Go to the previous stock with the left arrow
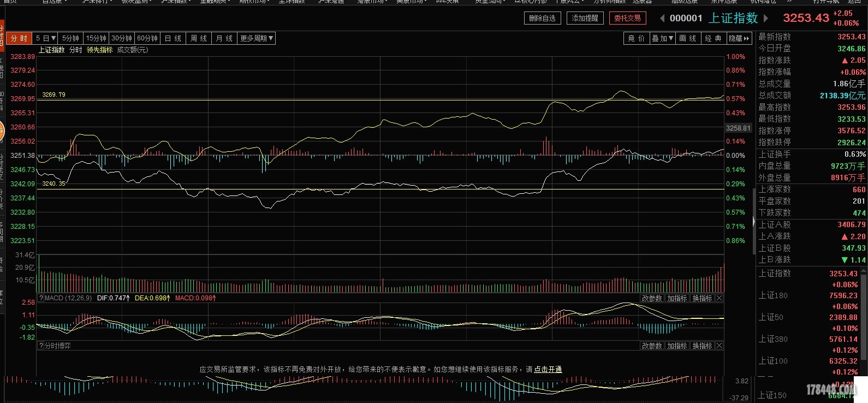This screenshot has height=403, width=868. [662, 18]
